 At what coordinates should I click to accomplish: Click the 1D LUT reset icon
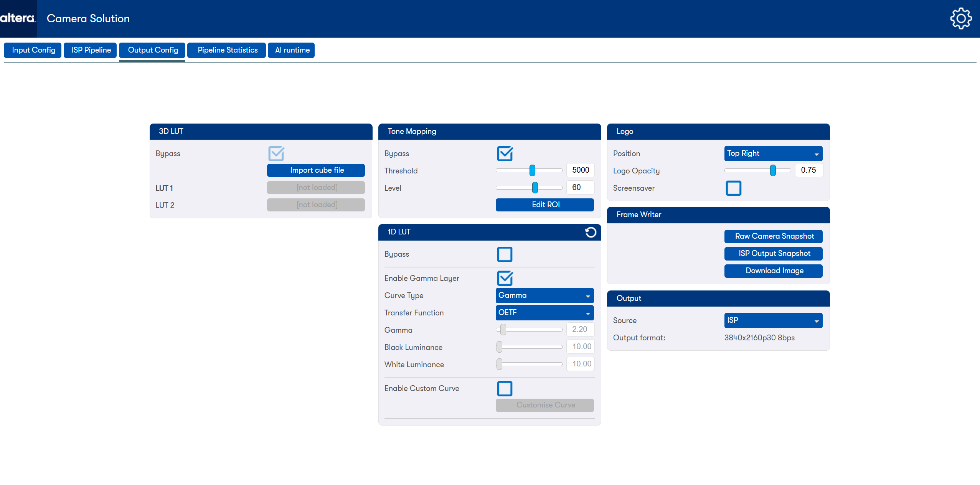(x=590, y=232)
